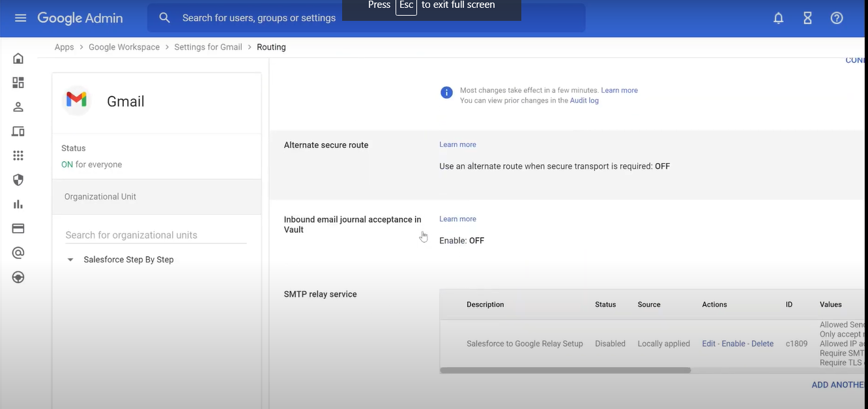Open Apps grid icon in sidebar
The width and height of the screenshot is (868, 409).
[x=18, y=155]
